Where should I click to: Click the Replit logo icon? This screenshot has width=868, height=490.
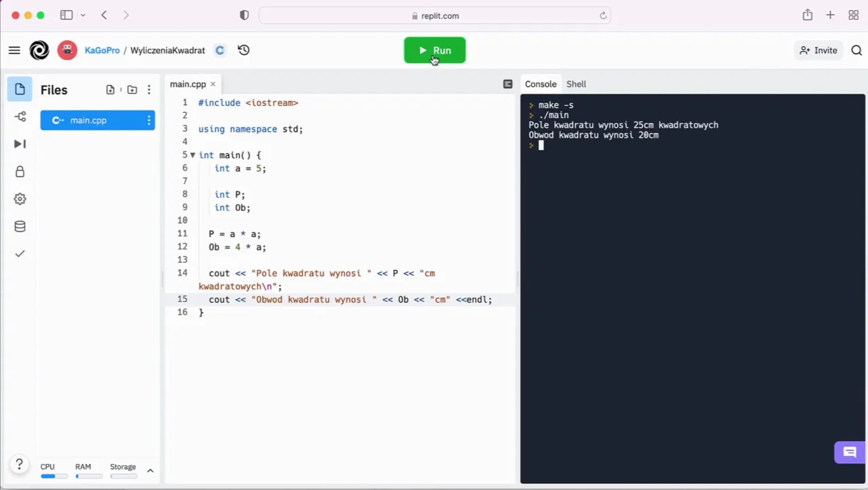(39, 50)
